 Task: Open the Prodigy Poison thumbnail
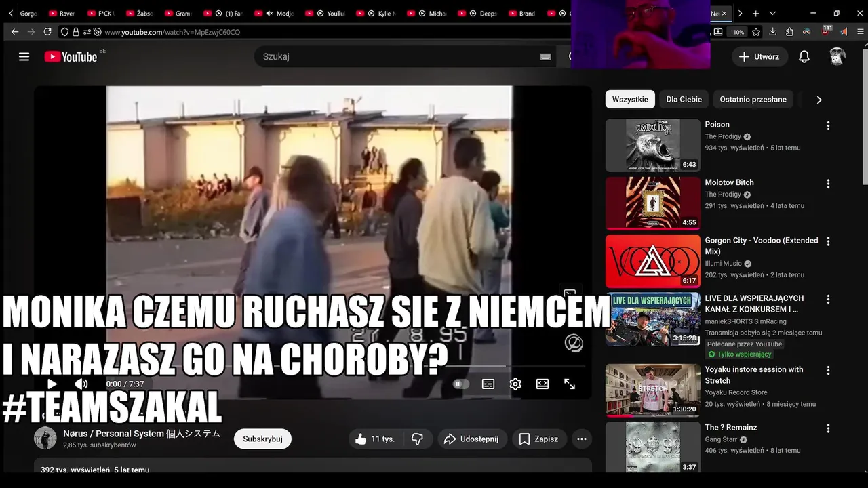(x=652, y=146)
